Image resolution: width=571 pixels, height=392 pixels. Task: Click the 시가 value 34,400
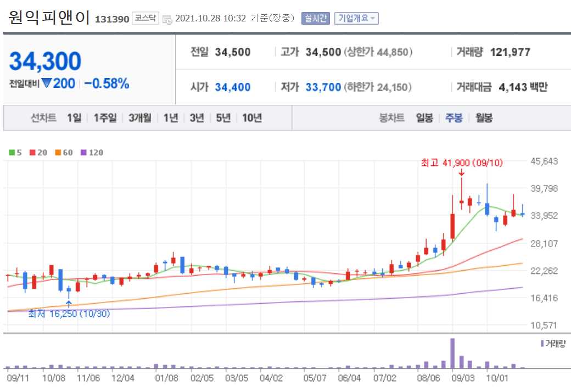point(233,87)
